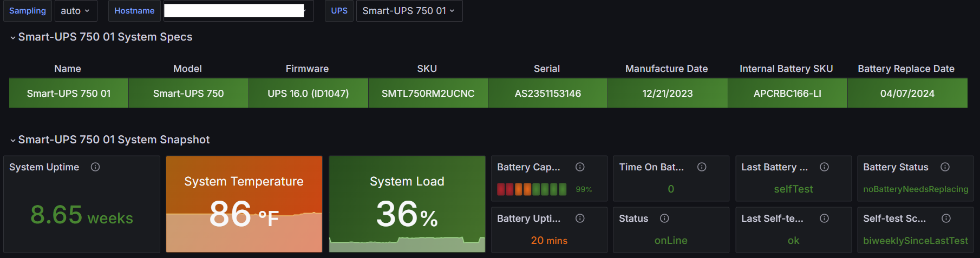Open the Sampling auto dropdown

(x=75, y=11)
